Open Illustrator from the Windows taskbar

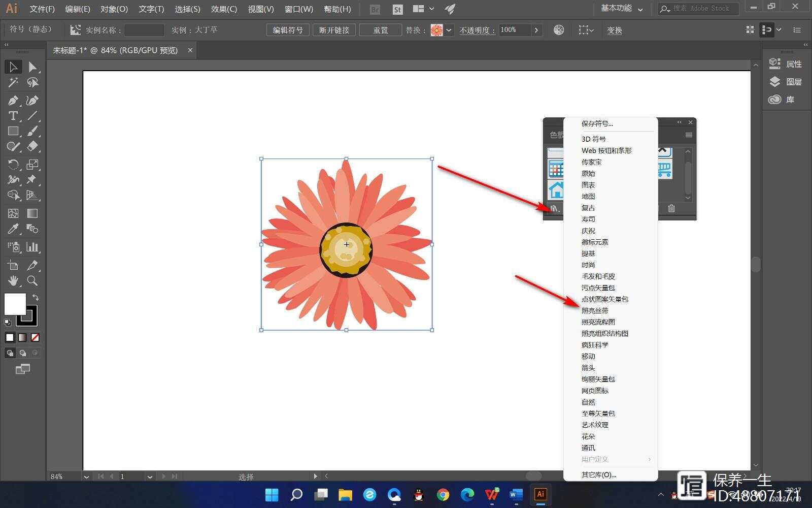[x=540, y=494]
